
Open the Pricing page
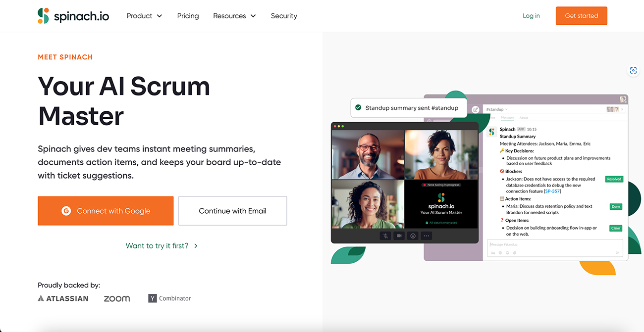click(188, 16)
